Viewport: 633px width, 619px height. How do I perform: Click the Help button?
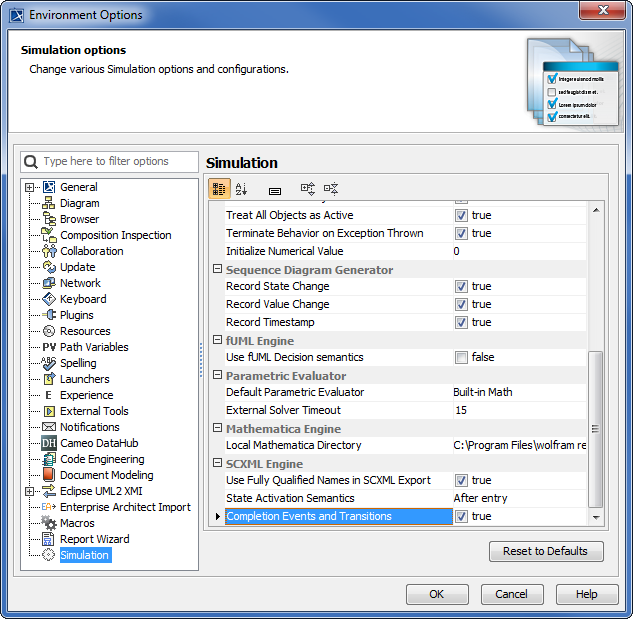point(587,594)
